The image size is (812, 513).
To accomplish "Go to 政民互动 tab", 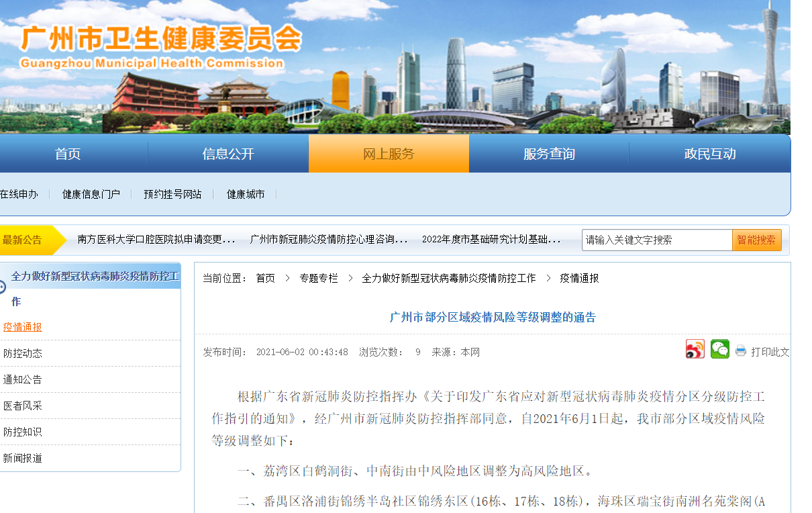I will click(710, 154).
